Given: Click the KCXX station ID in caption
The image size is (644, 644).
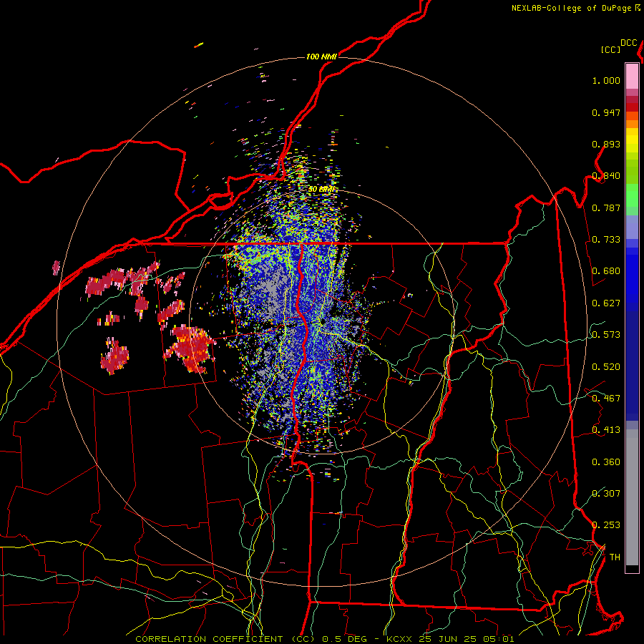Looking at the screenshot, I should 399,639.
